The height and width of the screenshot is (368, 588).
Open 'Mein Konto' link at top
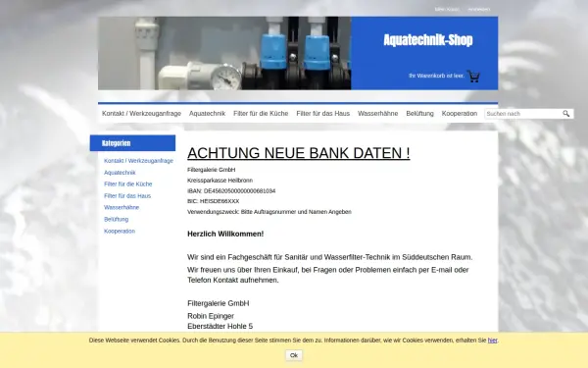tap(447, 9)
